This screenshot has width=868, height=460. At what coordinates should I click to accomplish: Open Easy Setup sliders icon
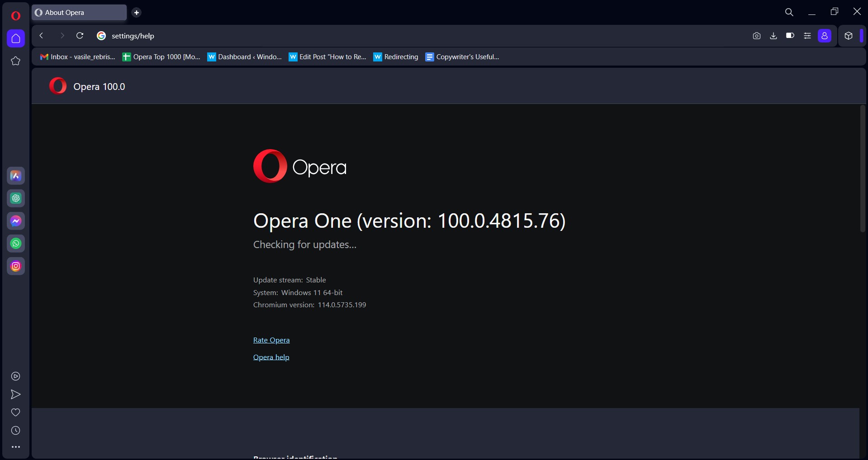click(x=807, y=36)
